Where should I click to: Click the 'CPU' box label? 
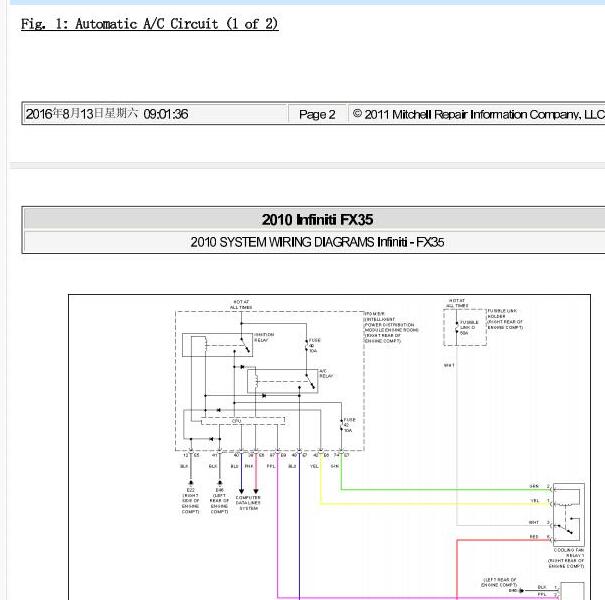(237, 421)
